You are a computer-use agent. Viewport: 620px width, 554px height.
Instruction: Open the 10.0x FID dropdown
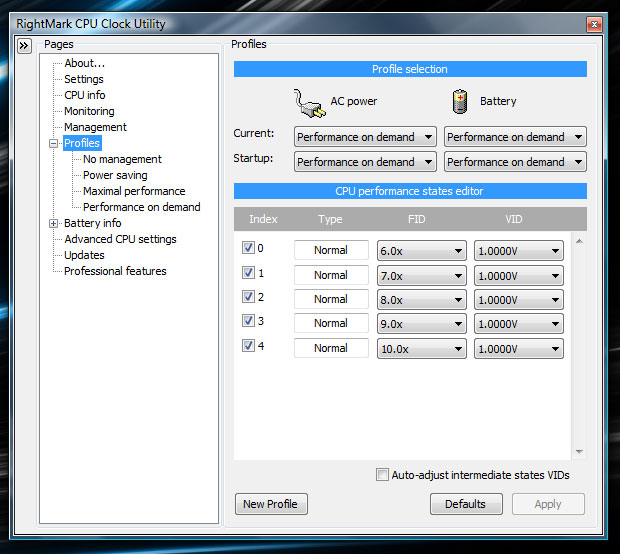(x=422, y=349)
